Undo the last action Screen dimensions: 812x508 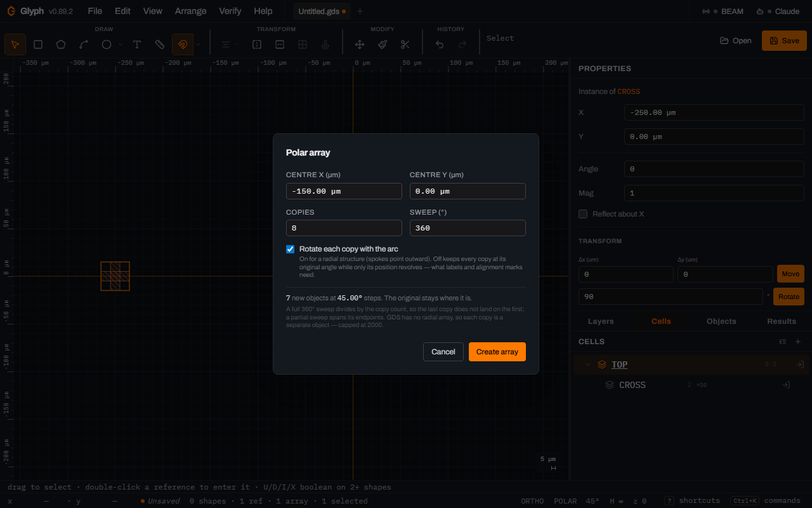tap(440, 44)
